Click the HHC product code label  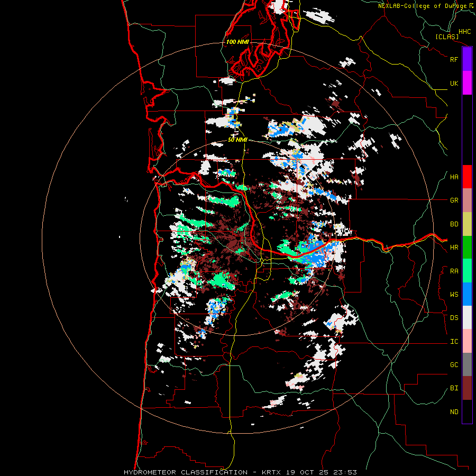[464, 32]
